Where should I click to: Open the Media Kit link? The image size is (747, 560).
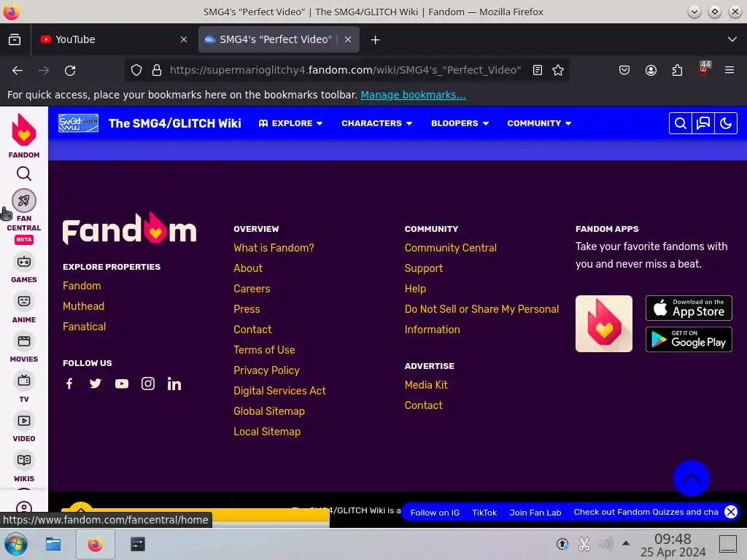pyautogui.click(x=426, y=385)
